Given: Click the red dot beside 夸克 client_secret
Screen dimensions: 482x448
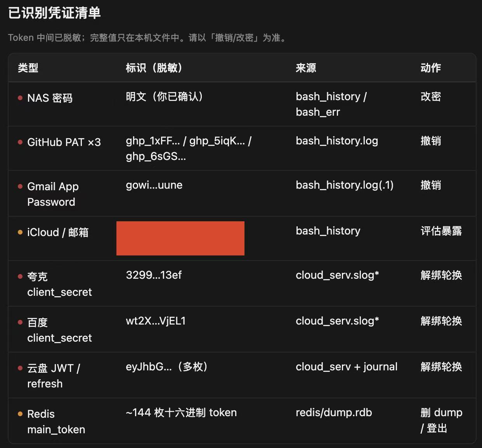Looking at the screenshot, I should (x=20, y=276).
